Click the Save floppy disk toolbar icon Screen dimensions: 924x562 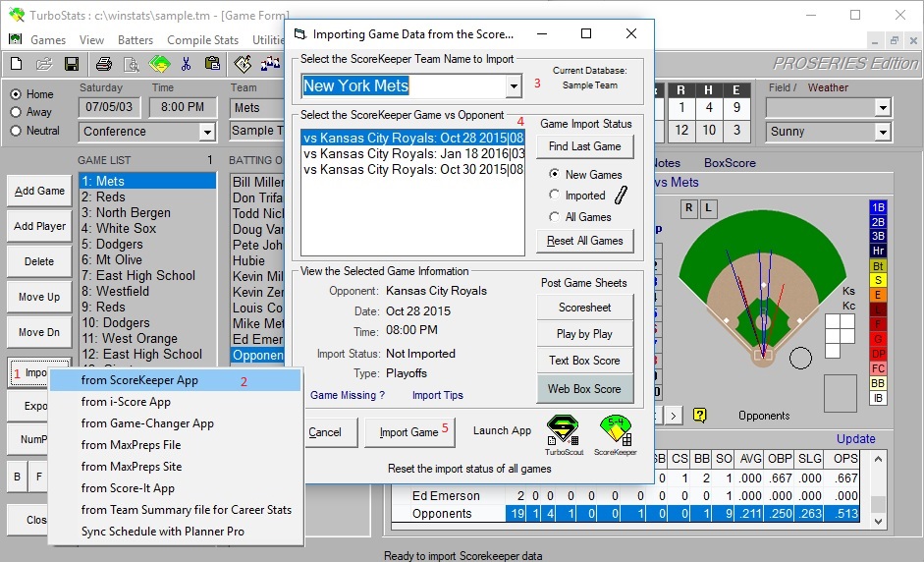tap(72, 64)
